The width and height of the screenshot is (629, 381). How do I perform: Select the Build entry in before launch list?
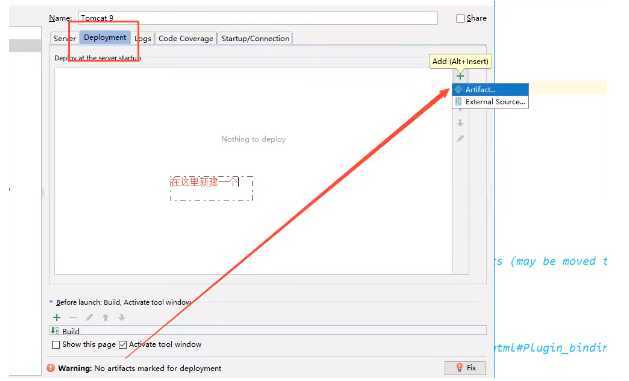point(267,331)
